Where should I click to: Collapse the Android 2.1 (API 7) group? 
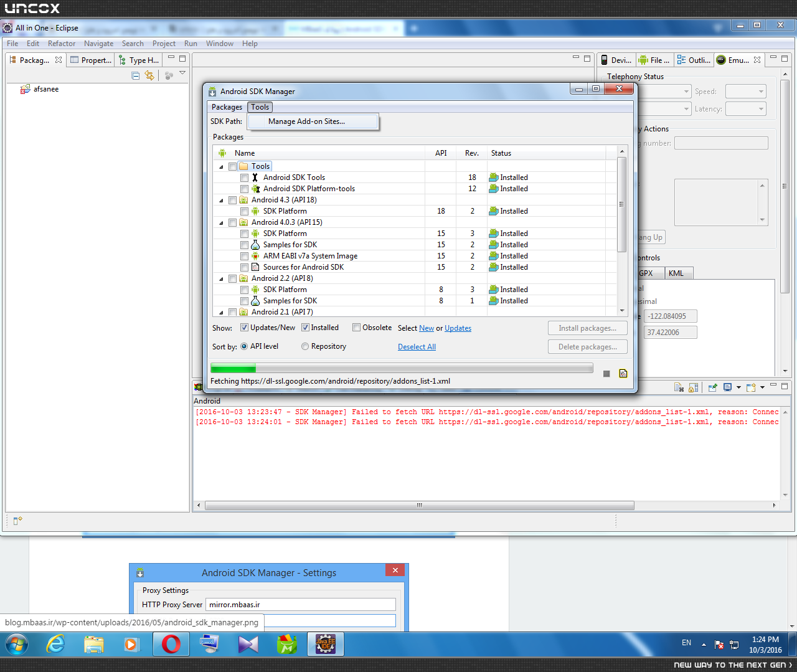pos(221,313)
